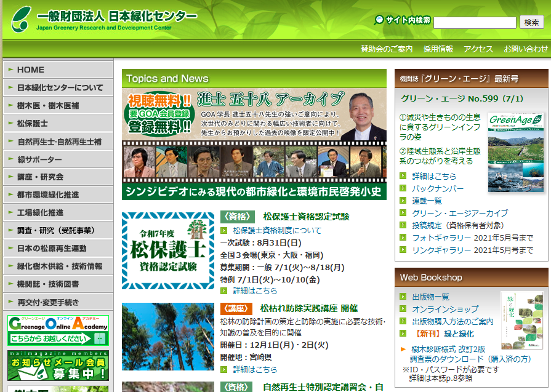Screen dimensions: 551x392
Task: Click the 〈資格〉 tag beside 松保護士資格認定試験
Action: click(x=237, y=217)
